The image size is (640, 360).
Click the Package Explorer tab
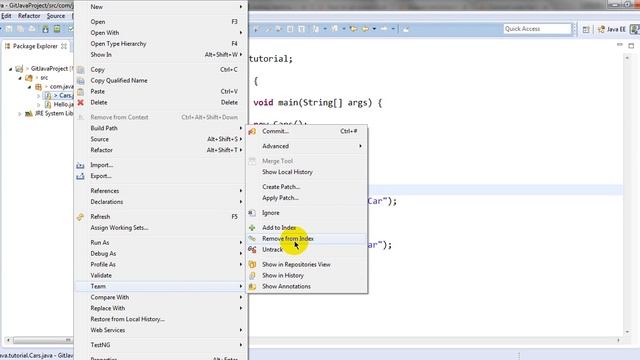35,47
